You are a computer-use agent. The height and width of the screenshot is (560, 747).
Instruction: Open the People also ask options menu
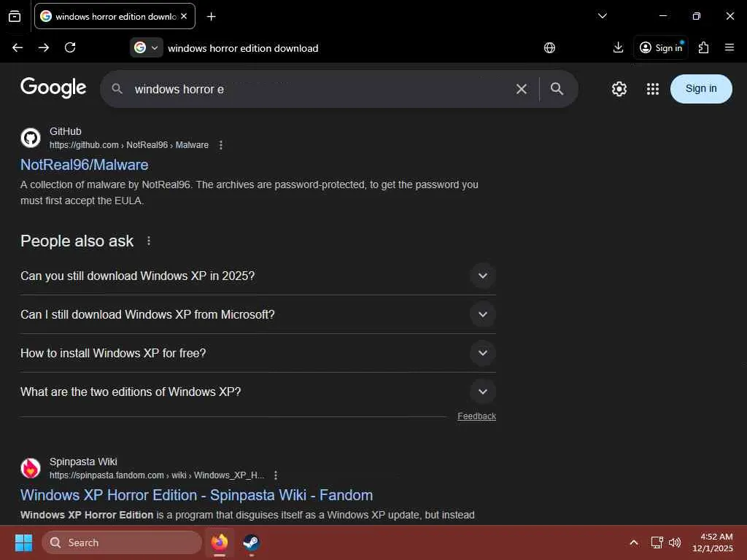[149, 241]
